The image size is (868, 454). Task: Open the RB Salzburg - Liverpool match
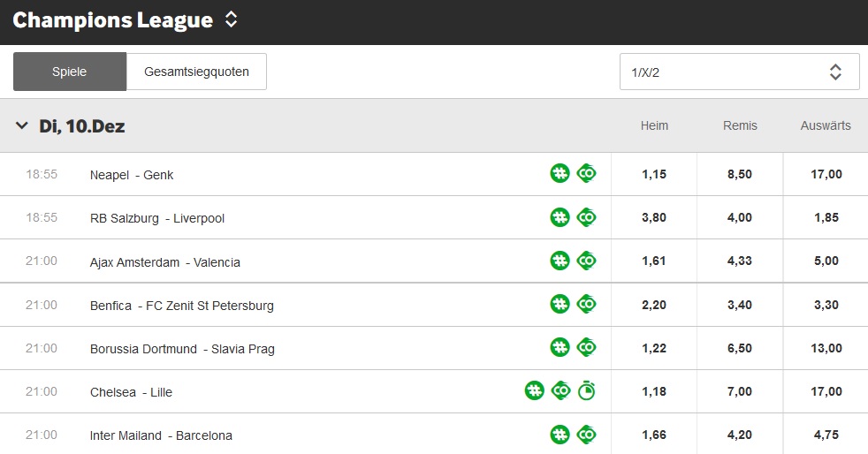pyautogui.click(x=157, y=218)
